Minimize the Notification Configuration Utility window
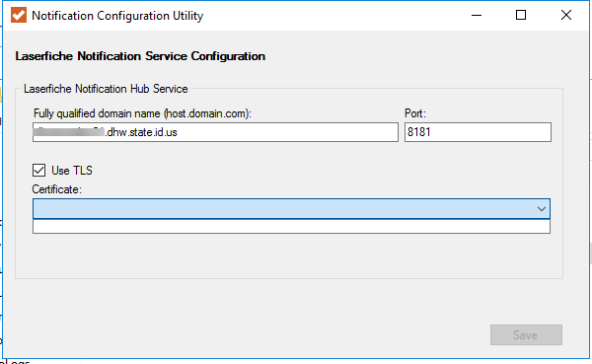Screen dimensions: 592x364 (x=477, y=16)
